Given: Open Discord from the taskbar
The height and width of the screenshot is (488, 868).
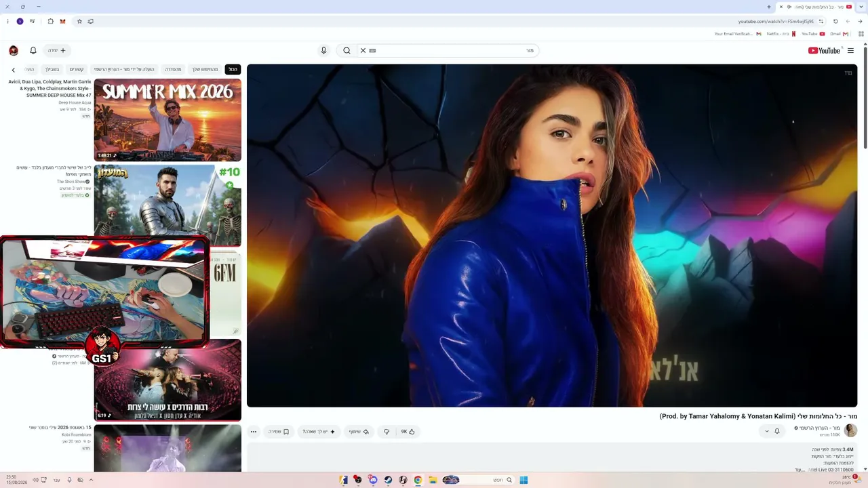Looking at the screenshot, I should (x=373, y=480).
